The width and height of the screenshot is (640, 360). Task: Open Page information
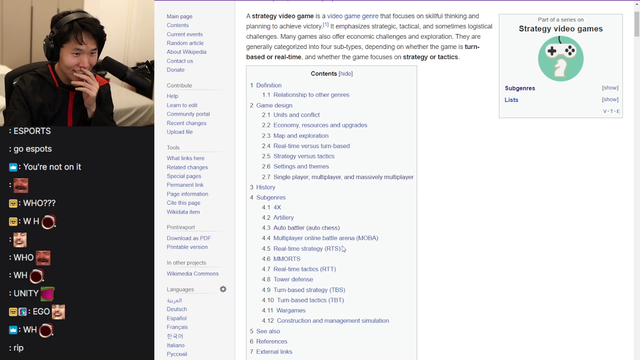pos(187,194)
